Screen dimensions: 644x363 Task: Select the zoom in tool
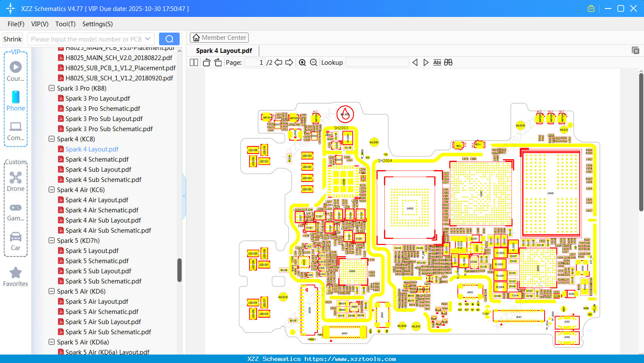coord(302,62)
